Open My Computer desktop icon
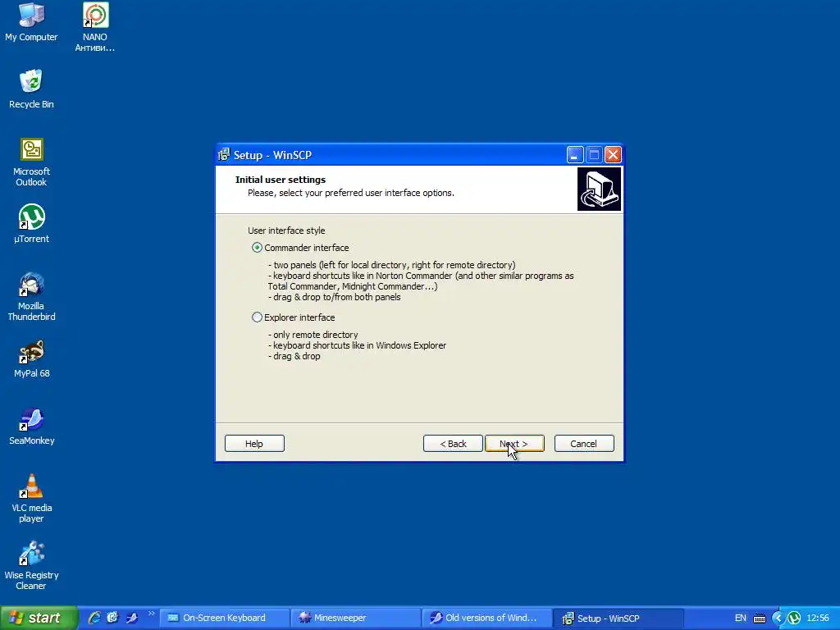This screenshot has width=840, height=630. [31, 22]
